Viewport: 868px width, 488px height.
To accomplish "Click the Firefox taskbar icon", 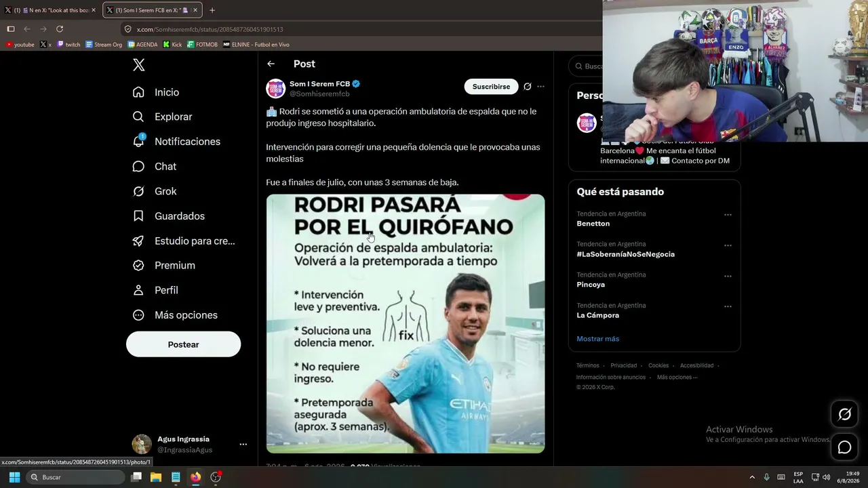I will (x=195, y=477).
